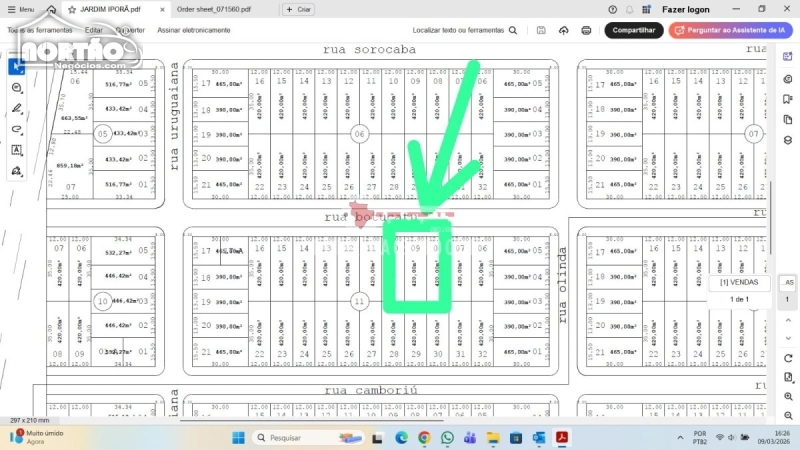Image resolution: width=800 pixels, height=450 pixels.
Task: Switch to Order sheet_071560.pdf tab
Action: (x=213, y=8)
